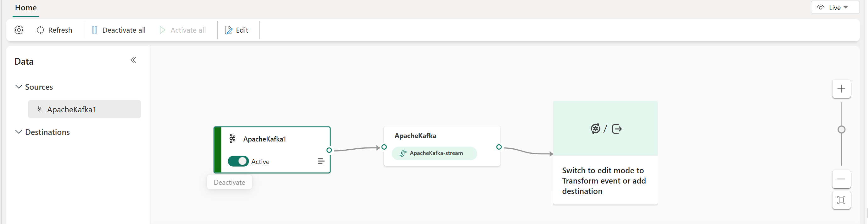Collapse the Data panel with double chevron

tap(133, 60)
